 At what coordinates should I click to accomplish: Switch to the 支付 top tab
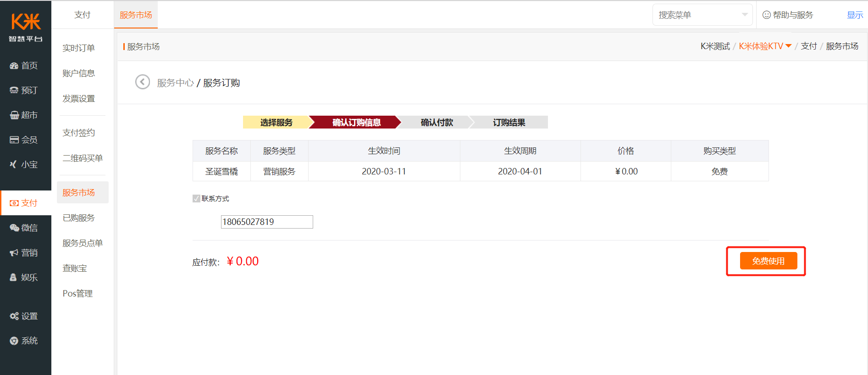(83, 15)
